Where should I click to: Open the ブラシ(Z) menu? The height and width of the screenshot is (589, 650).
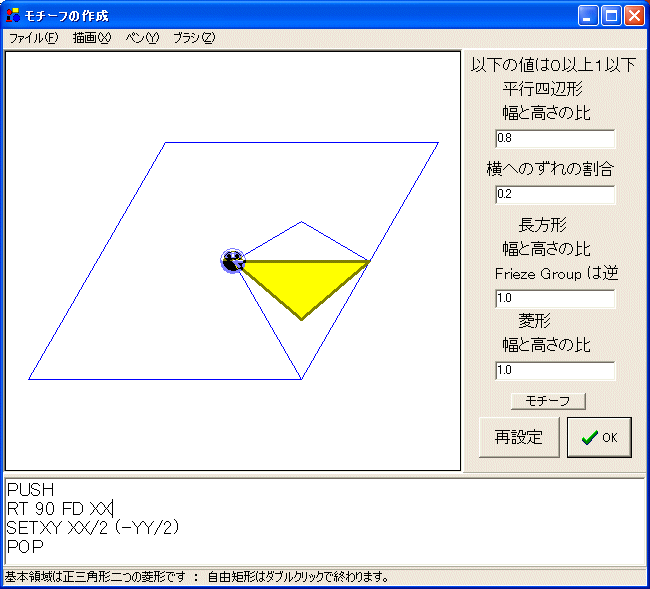[194, 38]
